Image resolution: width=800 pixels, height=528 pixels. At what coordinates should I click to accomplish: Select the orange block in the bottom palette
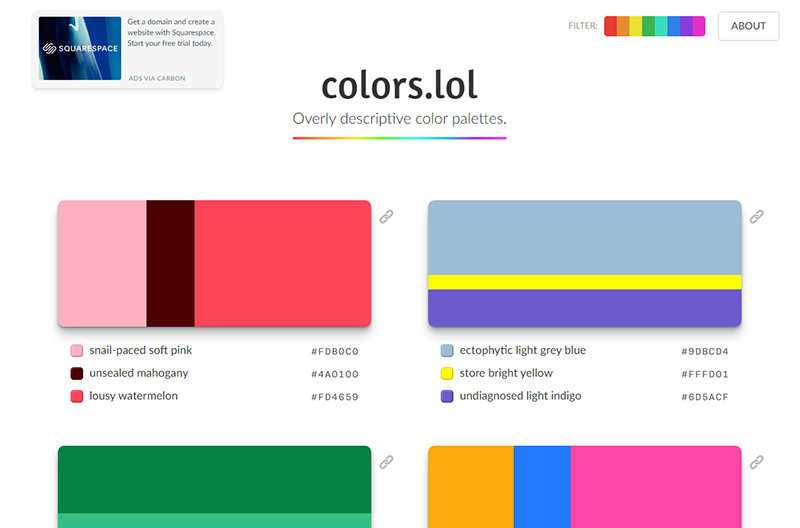point(471,487)
